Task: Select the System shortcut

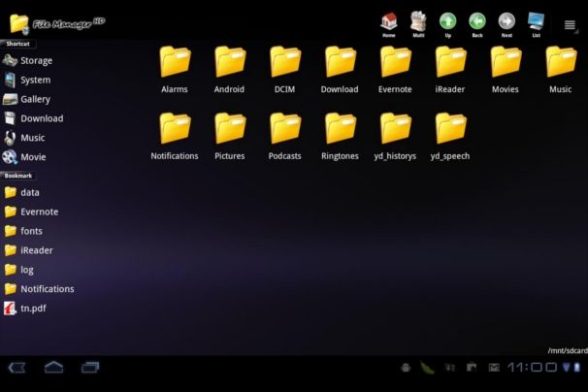Action: coord(26,80)
